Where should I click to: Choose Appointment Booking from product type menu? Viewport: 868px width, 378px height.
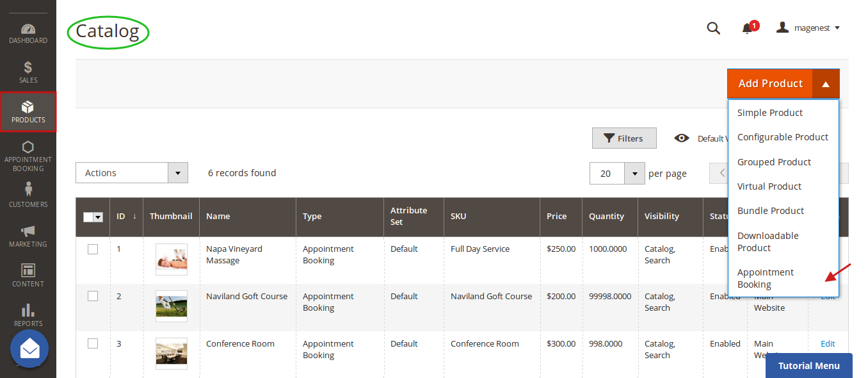pyautogui.click(x=765, y=278)
